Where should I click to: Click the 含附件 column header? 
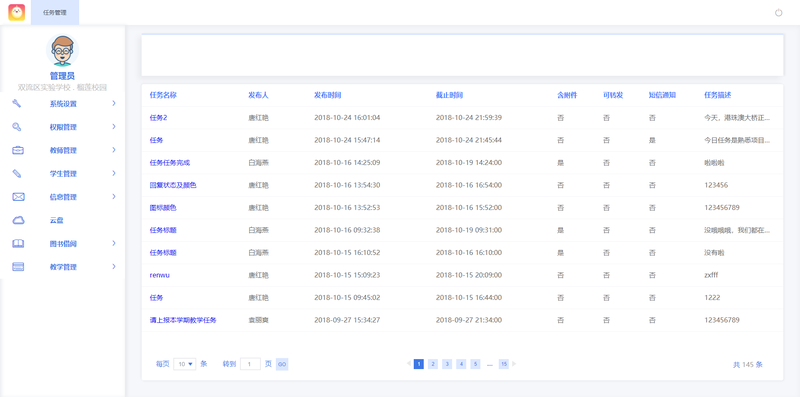pos(567,95)
